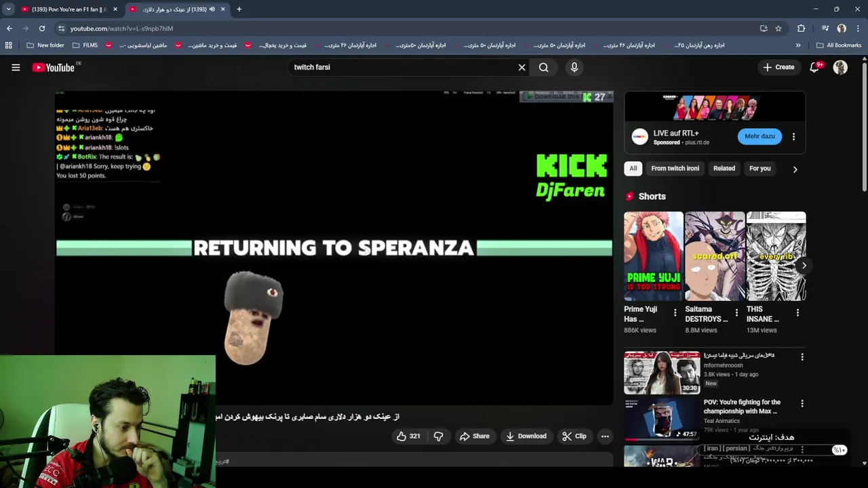Open THIS INSANE short thumbnail
This screenshot has width=868, height=488.
(776, 256)
